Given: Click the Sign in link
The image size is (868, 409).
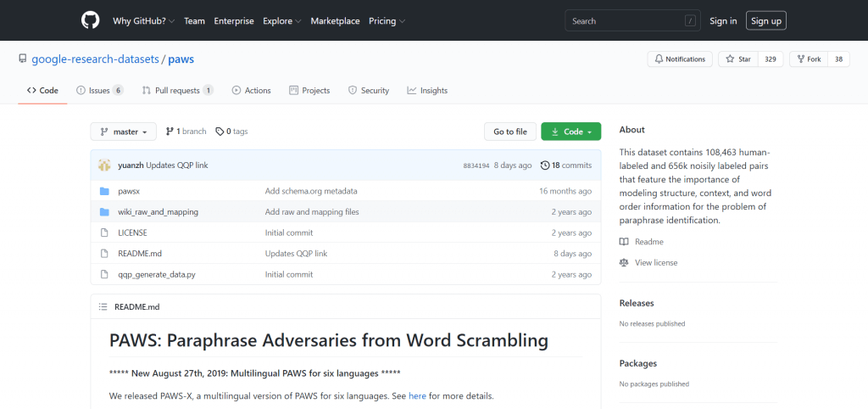Looking at the screenshot, I should click(x=723, y=21).
